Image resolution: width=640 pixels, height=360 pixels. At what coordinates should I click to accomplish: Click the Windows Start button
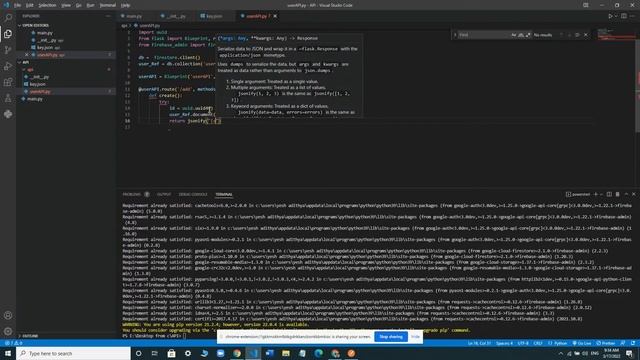coord(8,353)
